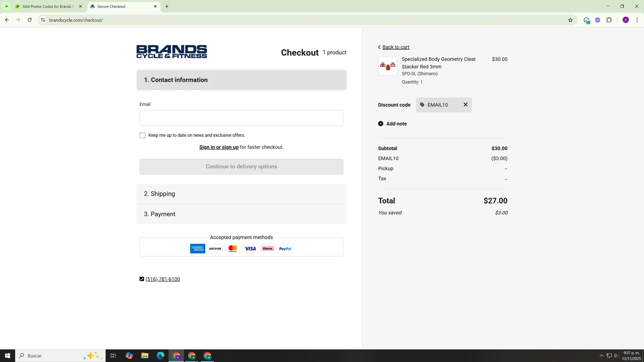Screen dimensions: 644x362
Task: Close the Secure Checkout tab
Action: click(x=155, y=6)
